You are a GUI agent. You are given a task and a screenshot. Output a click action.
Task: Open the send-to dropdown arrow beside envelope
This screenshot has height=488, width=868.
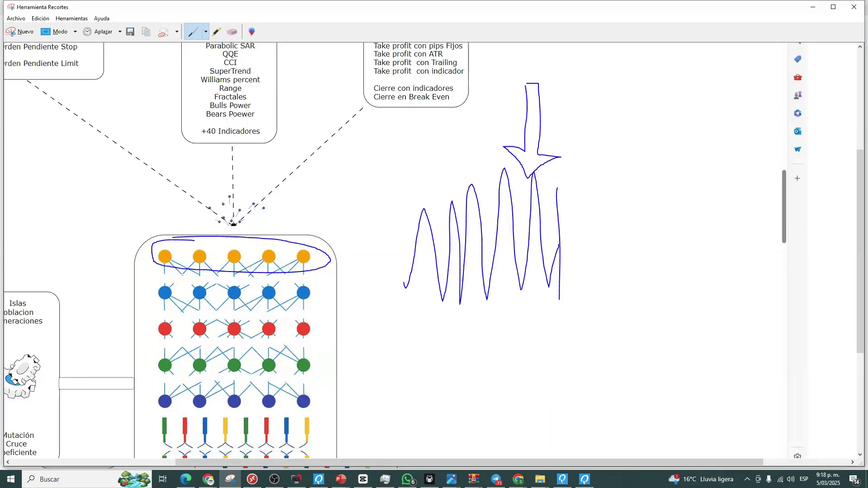click(x=177, y=32)
